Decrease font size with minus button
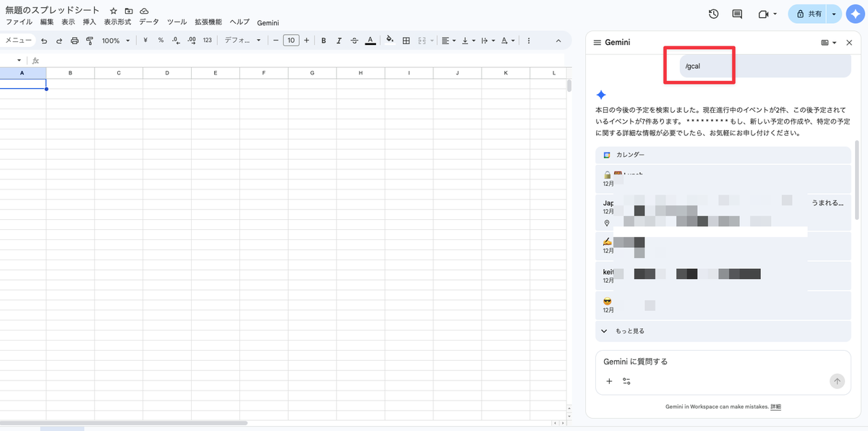Image resolution: width=868 pixels, height=431 pixels. (x=276, y=40)
